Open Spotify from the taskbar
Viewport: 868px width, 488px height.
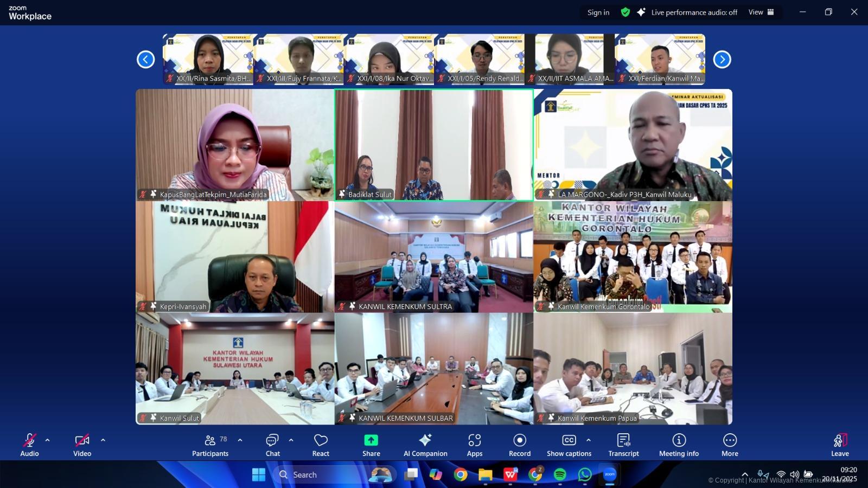point(560,475)
